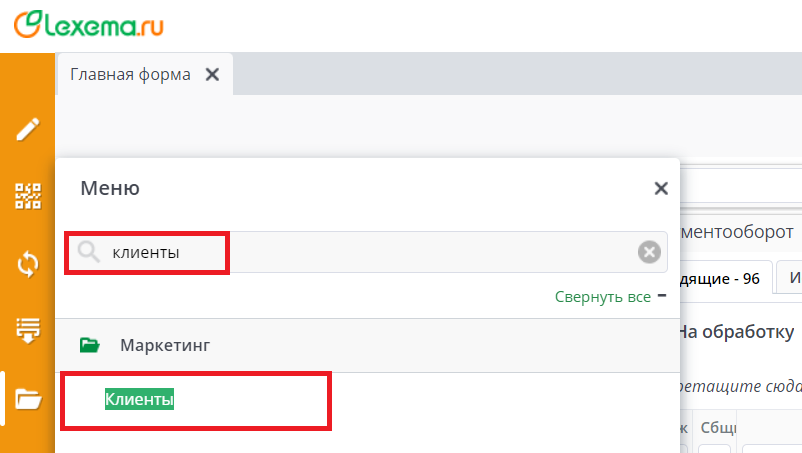Switch to the Главная форма tab
Viewport: 802px width, 453px height.
point(130,74)
